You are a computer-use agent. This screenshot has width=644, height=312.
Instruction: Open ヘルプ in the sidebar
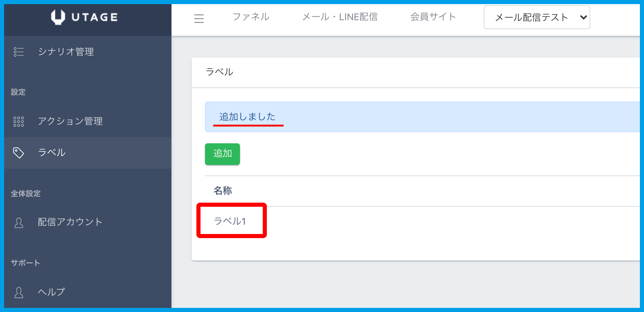(x=51, y=292)
